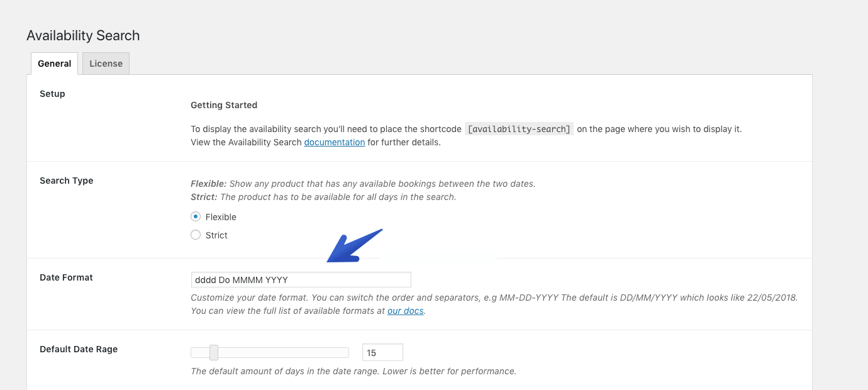Screen dimensions: 868x390
Task: Click the Date Format section label
Action: pos(66,277)
